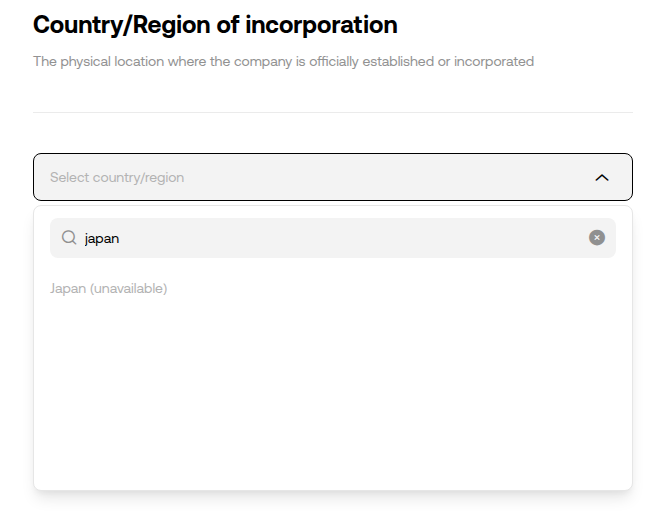655x521 pixels.
Task: Click the Country/Region of incorporation heading
Action: coord(215,25)
